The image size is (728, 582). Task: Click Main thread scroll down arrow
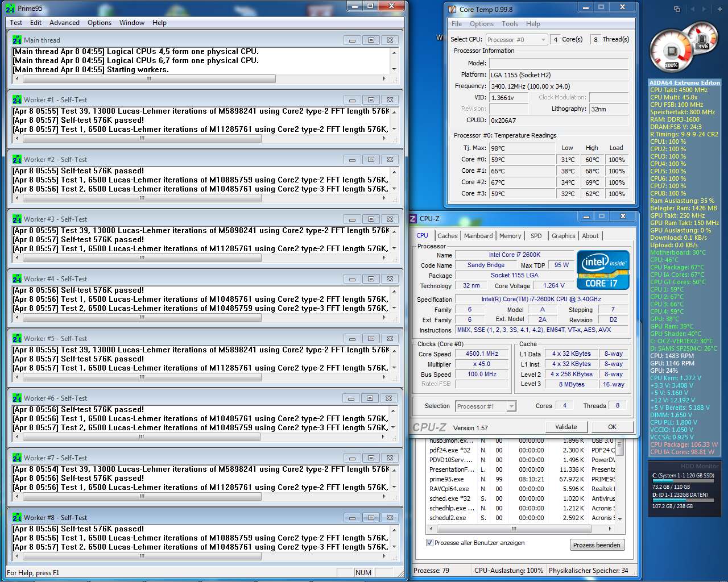394,69
